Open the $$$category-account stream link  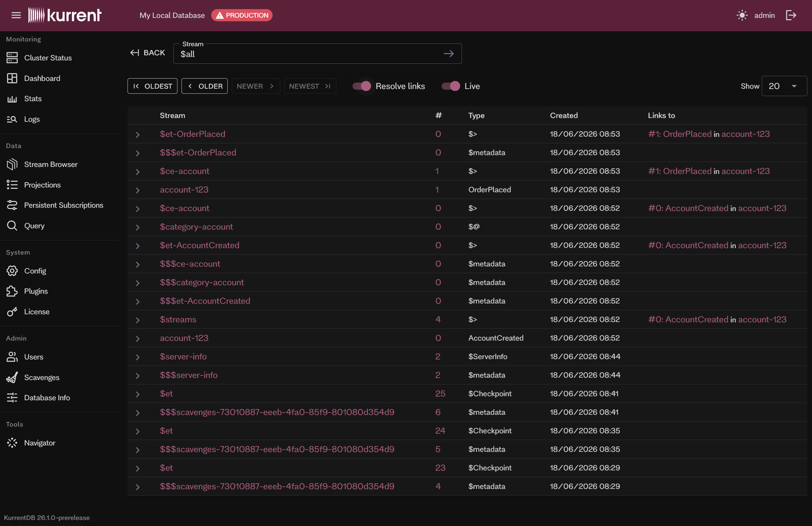click(202, 282)
